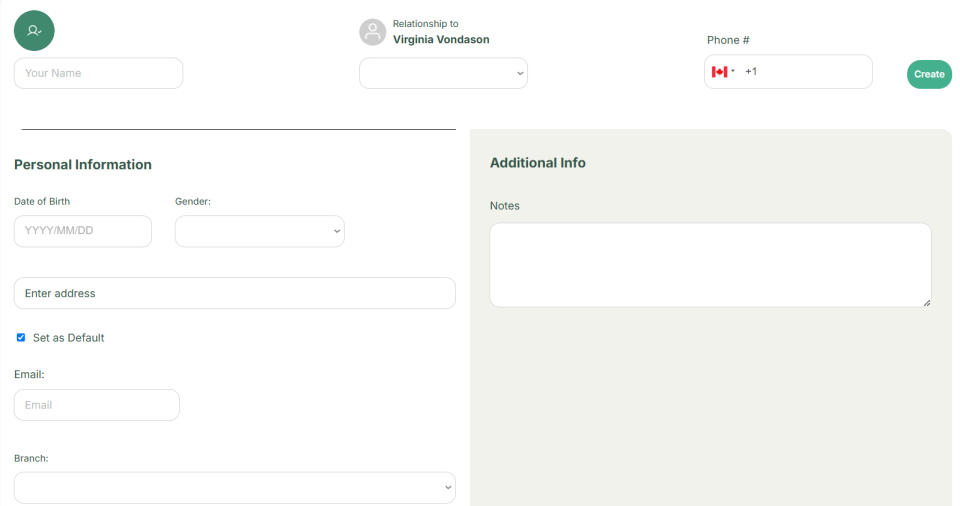The height and width of the screenshot is (506, 960).
Task: Click the green user profile icon
Action: coord(34,31)
